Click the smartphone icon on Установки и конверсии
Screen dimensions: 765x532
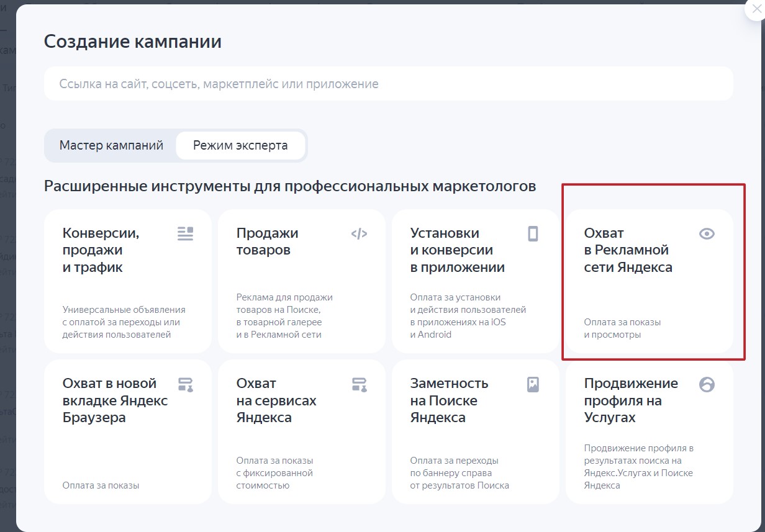click(x=533, y=233)
